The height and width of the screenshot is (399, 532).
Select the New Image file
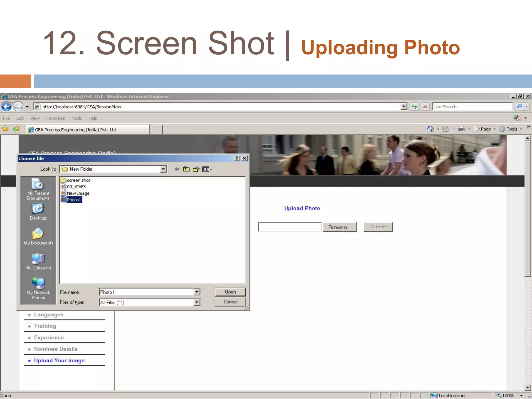point(75,193)
